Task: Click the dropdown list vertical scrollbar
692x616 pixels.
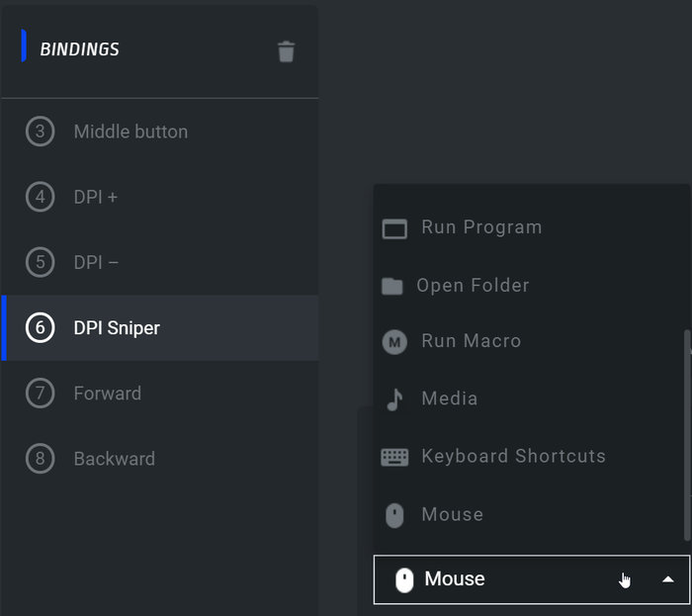Action: point(687,435)
